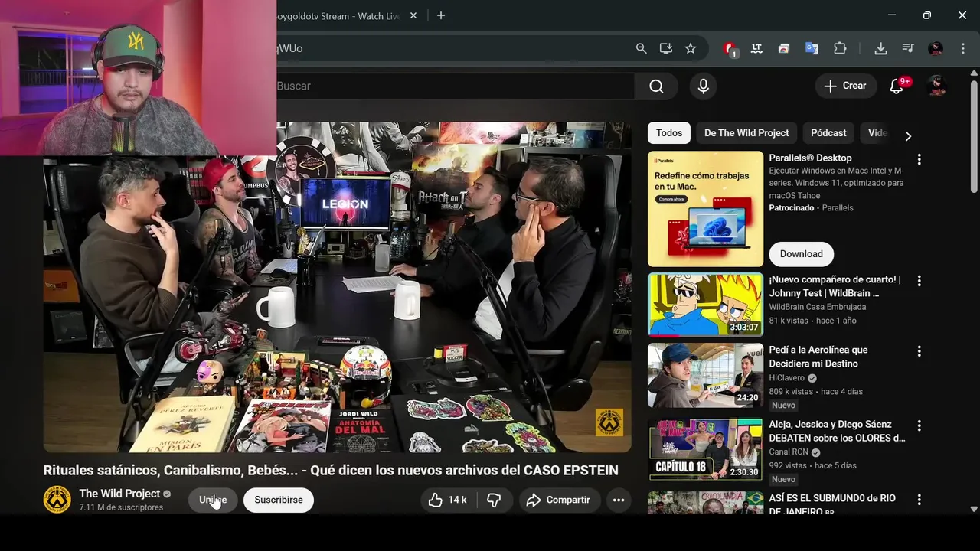Screen dimensions: 980x551
Task: Open options for SUBMUNDO DE RIO video
Action: point(919,500)
